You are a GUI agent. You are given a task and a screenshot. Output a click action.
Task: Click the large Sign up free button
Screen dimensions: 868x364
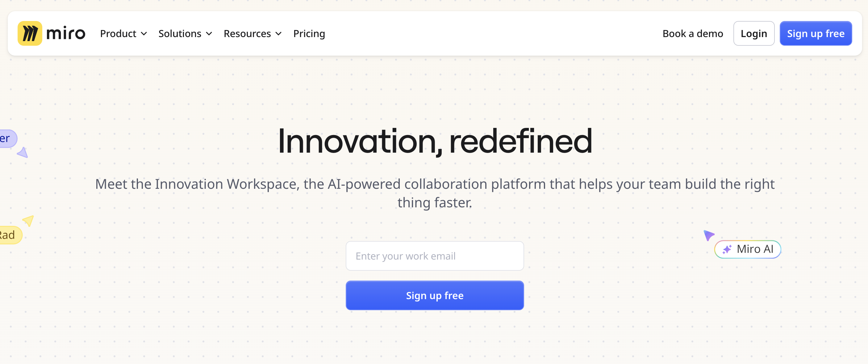coord(435,295)
